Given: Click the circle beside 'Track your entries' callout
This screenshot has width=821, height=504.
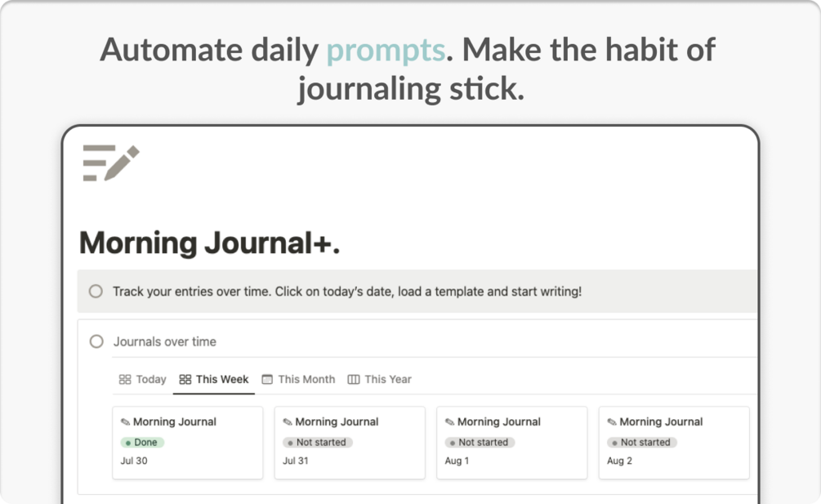Looking at the screenshot, I should [96, 291].
